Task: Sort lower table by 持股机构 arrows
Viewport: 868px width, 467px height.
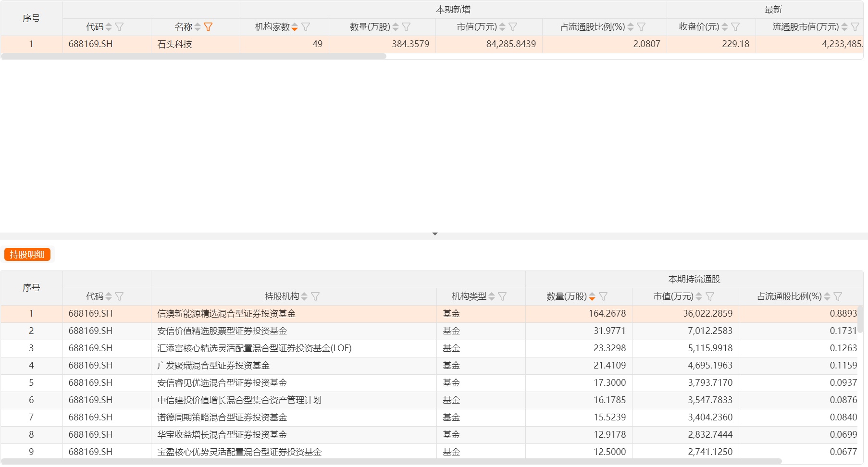Action: (x=304, y=296)
